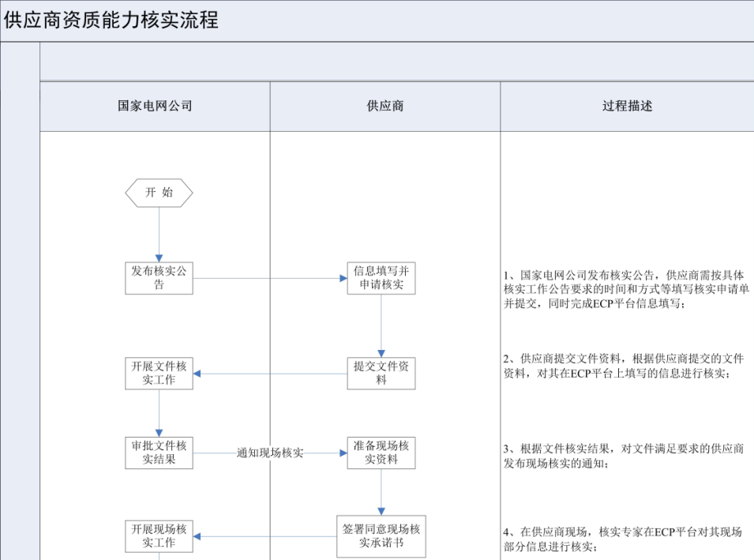Viewport: 754px width, 560px height.
Task: Select description paragraph 1 about 发布核实公告
Action: click(626, 290)
